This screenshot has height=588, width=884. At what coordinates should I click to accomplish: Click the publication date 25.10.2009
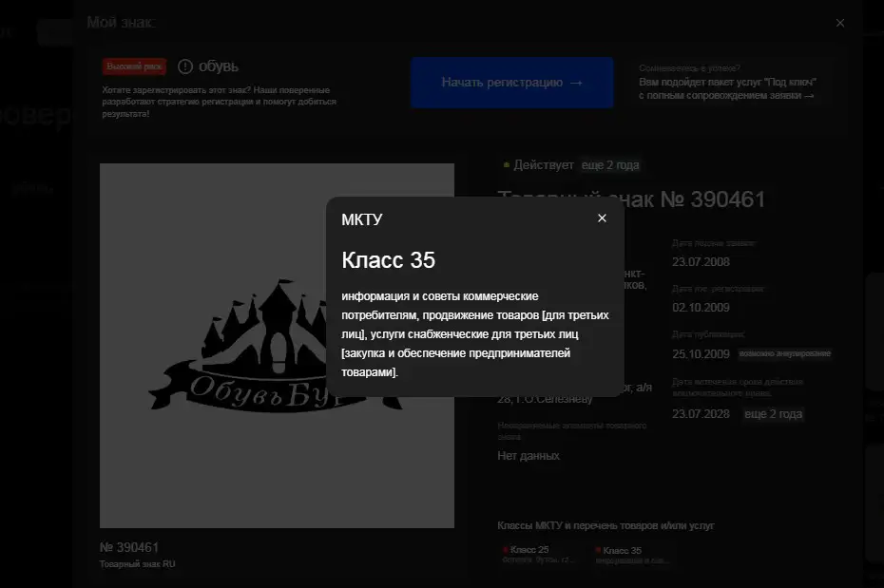point(701,354)
